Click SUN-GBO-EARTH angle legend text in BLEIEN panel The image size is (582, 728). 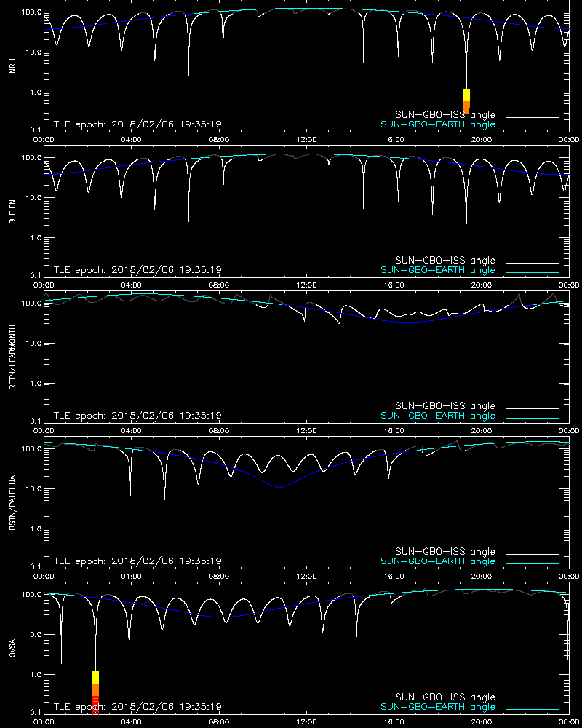coord(438,270)
